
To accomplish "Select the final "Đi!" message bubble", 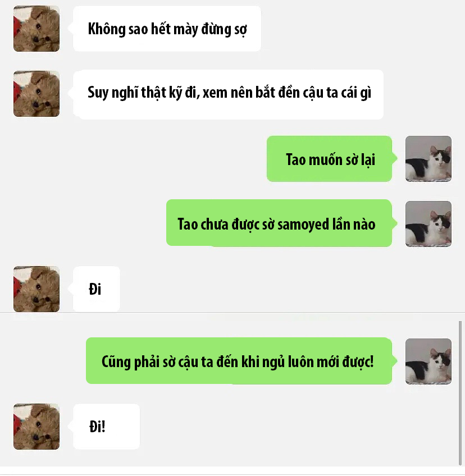I will (x=106, y=427).
